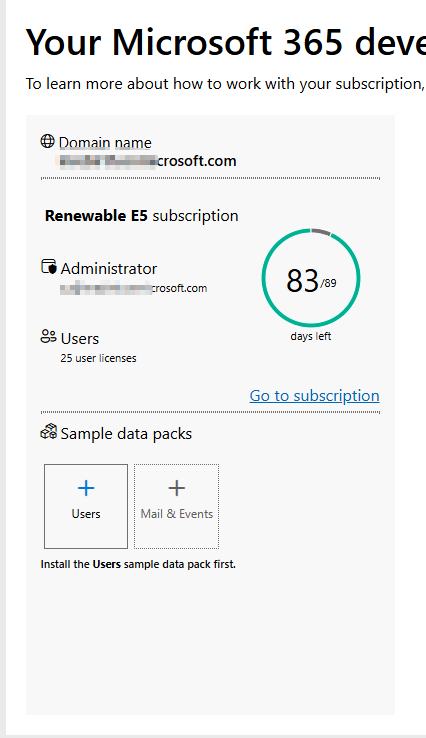Image resolution: width=426 pixels, height=738 pixels.
Task: Click the Domain name label
Action: (x=105, y=143)
